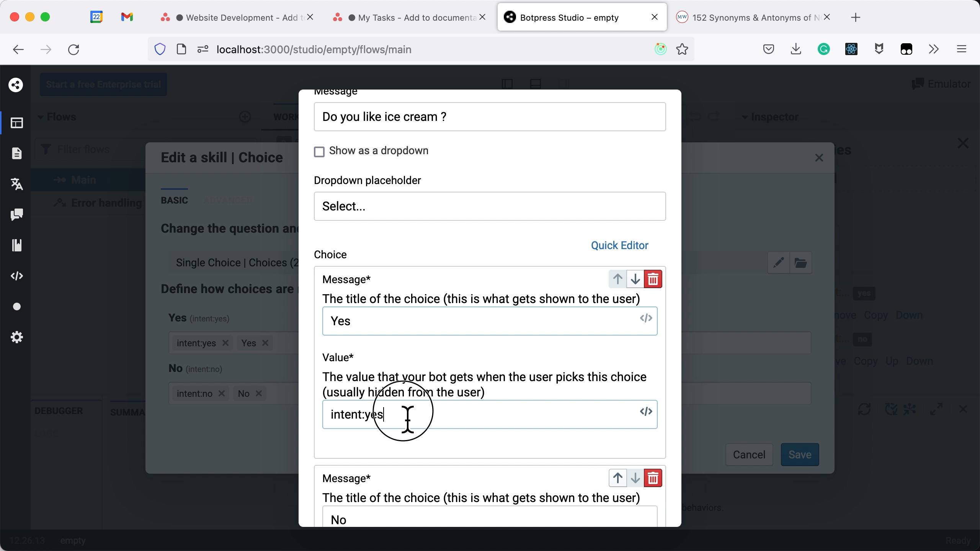Viewport: 980px width, 551px height.
Task: Move the Yes choice down
Action: (635, 279)
